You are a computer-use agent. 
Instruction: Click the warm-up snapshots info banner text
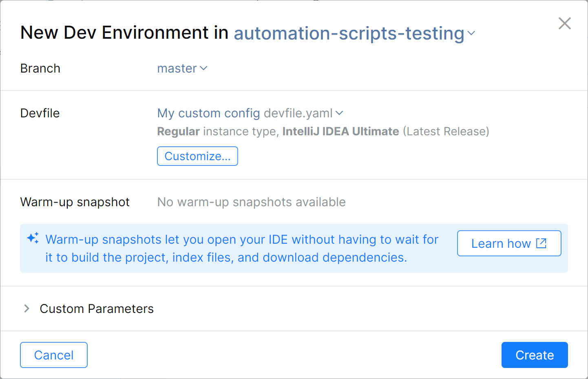(241, 248)
